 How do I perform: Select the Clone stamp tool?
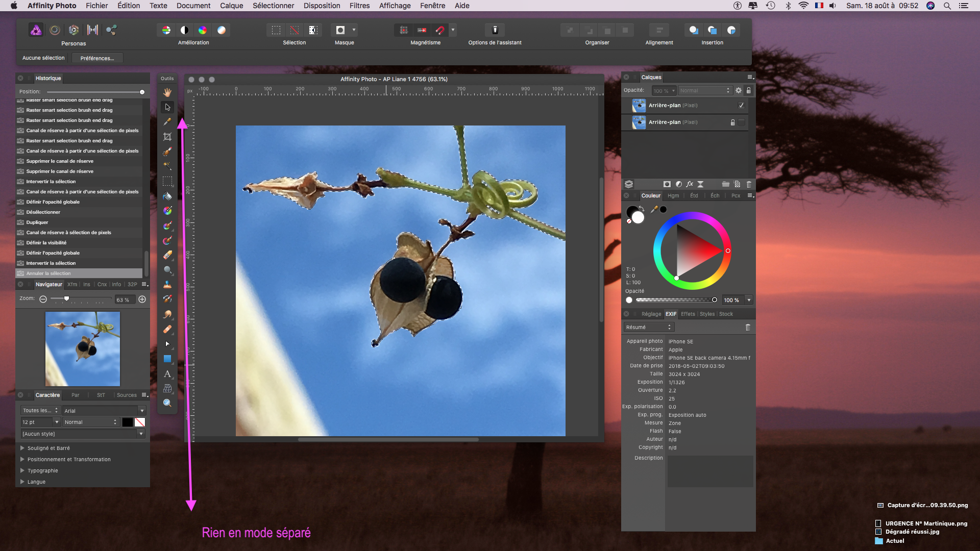(x=167, y=285)
